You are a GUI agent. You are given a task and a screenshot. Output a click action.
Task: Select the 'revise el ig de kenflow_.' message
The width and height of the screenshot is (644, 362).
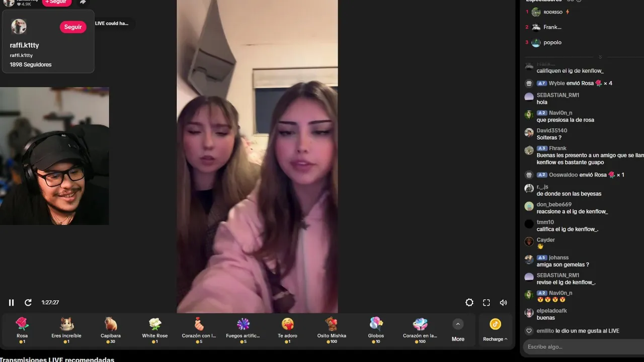tap(566, 283)
